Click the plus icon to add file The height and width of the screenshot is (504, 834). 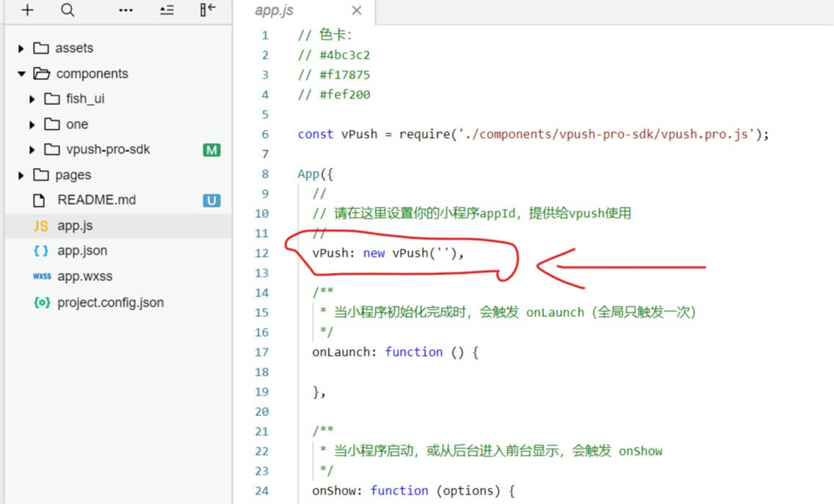click(27, 10)
